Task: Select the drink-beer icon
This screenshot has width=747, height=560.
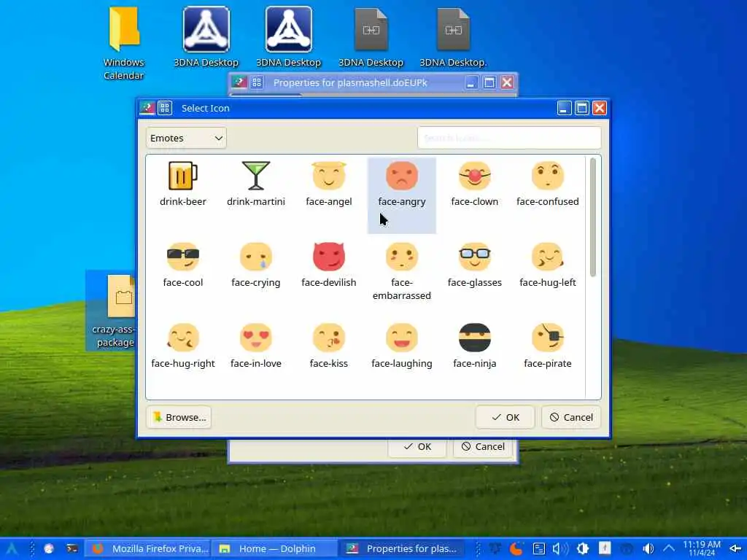Action: [183, 184]
